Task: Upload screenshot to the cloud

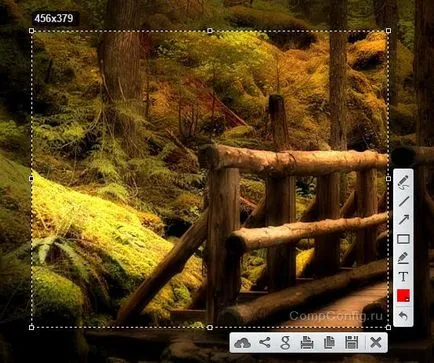Action: click(242, 343)
